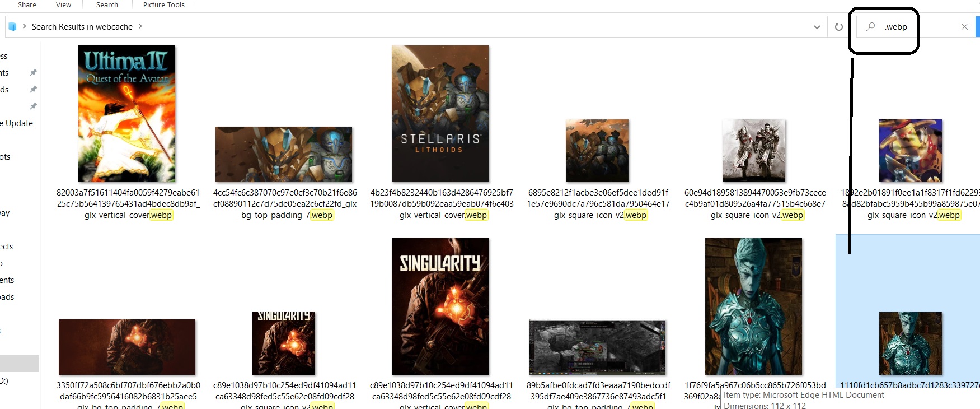The image size is (980, 409).
Task: Select the grayscale game screenshot thumbnail
Action: pos(597,347)
